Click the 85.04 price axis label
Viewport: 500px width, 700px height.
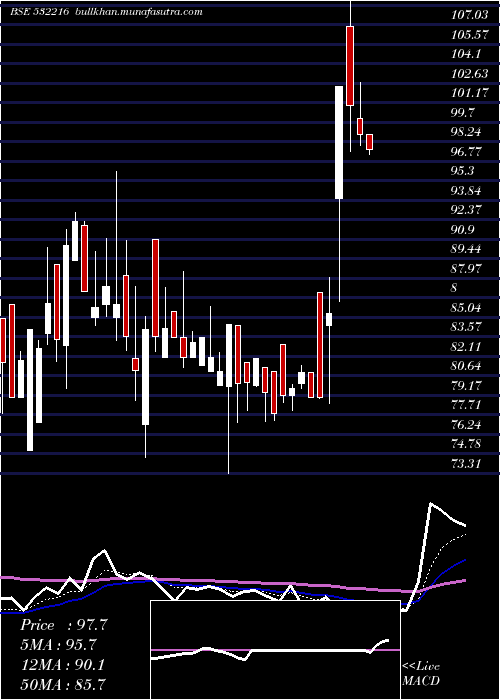click(466, 308)
